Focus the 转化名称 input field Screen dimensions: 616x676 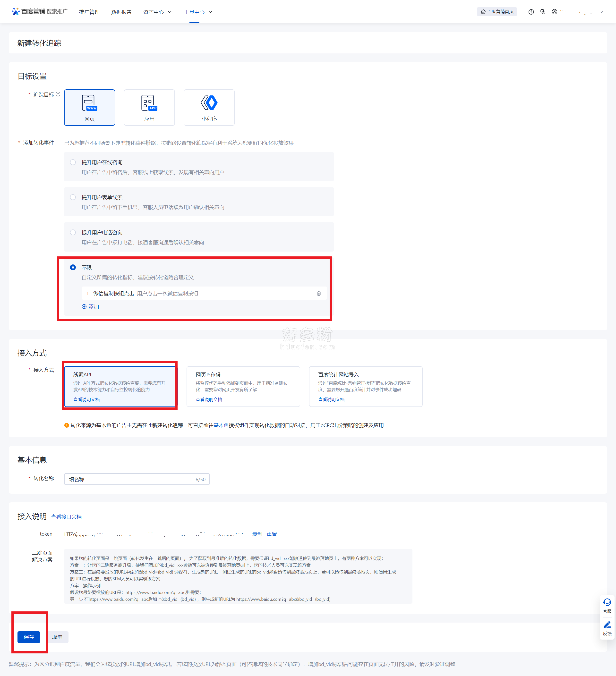[x=137, y=479]
